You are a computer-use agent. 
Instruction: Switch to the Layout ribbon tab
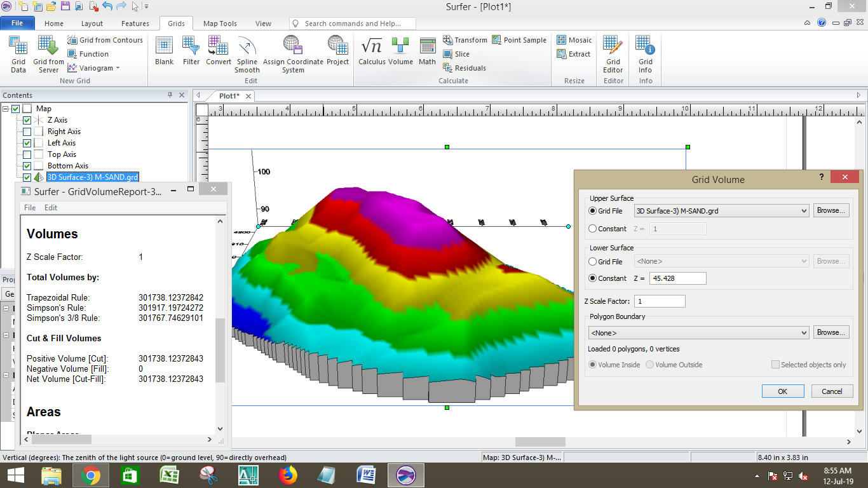(x=92, y=24)
